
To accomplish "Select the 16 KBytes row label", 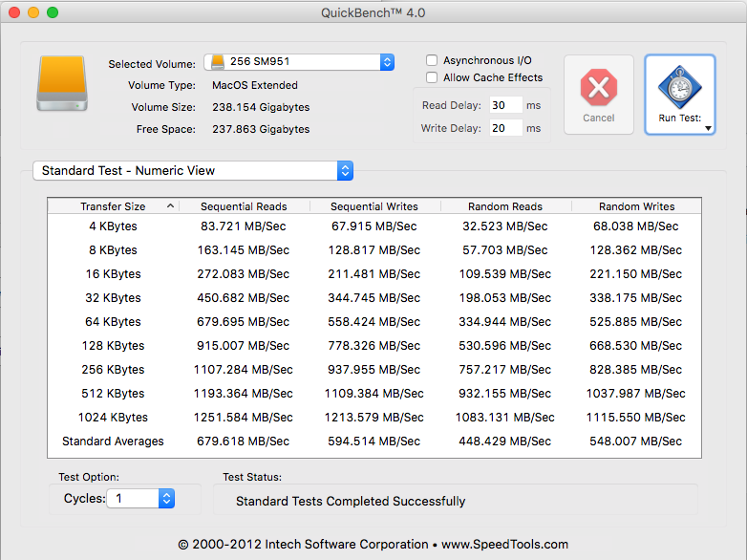I will 113,274.
